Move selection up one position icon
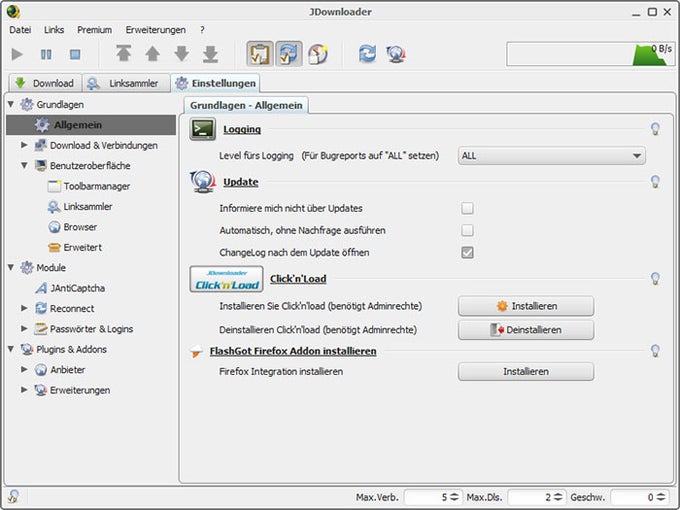680x510 pixels. (152, 54)
